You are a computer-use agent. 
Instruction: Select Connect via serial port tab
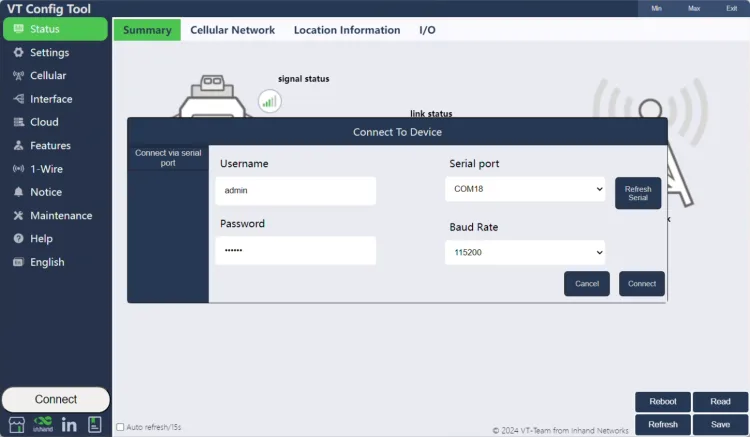click(168, 158)
